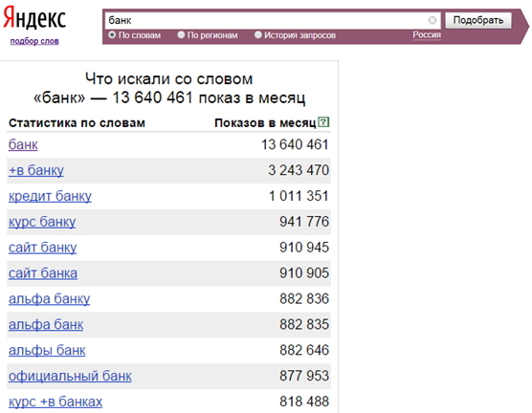Open the «кредит банку» keyword link
The image size is (532, 413).
(x=50, y=196)
